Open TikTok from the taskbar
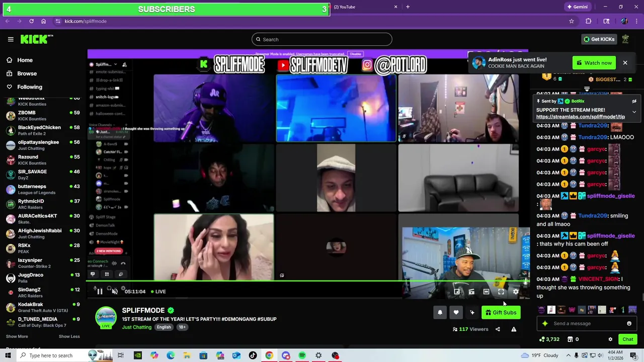 tap(253, 355)
